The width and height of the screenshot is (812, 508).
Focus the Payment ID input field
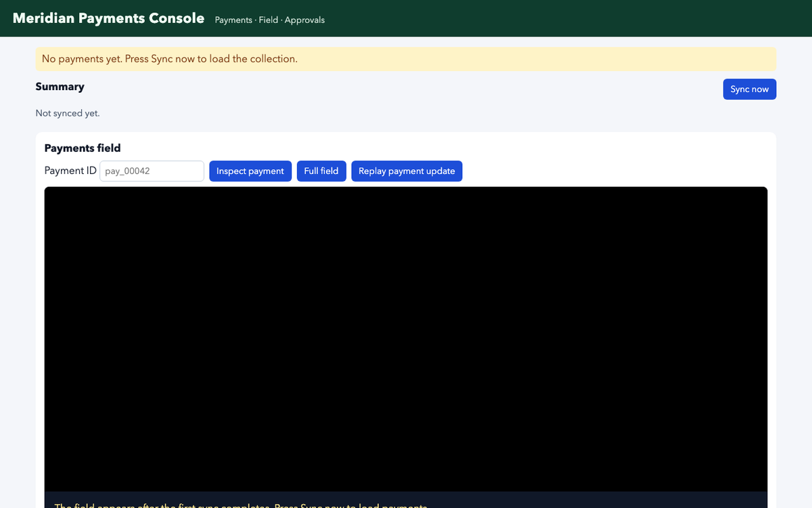(152, 171)
